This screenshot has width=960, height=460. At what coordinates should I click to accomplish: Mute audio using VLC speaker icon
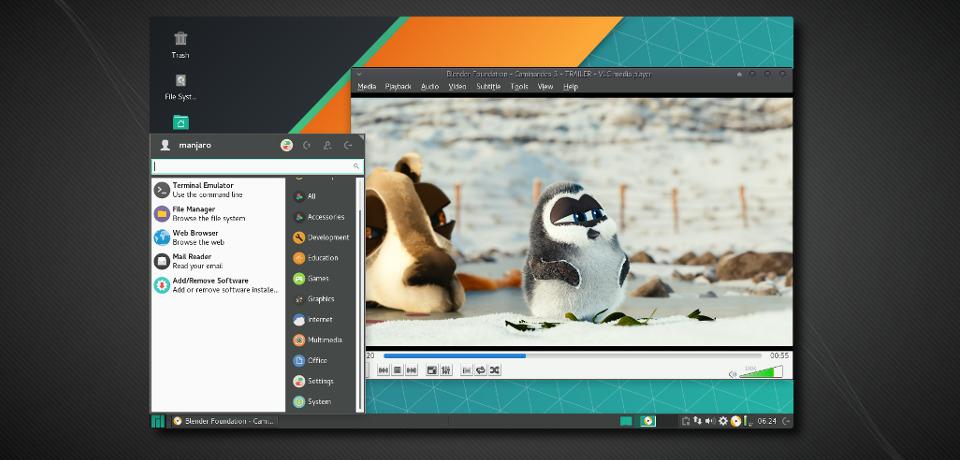coord(733,374)
